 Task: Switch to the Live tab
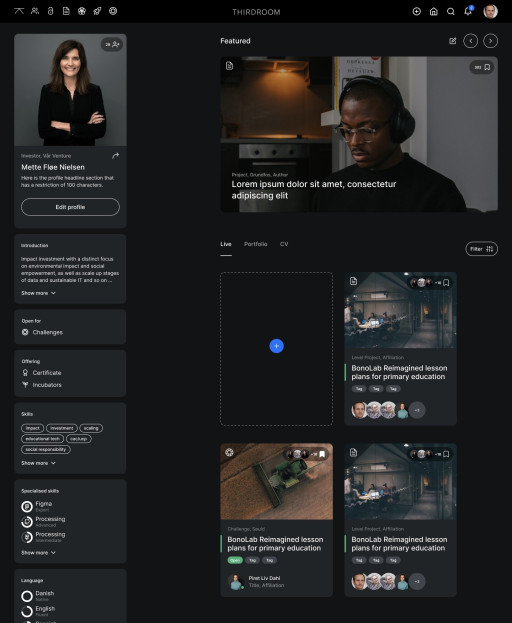[226, 244]
